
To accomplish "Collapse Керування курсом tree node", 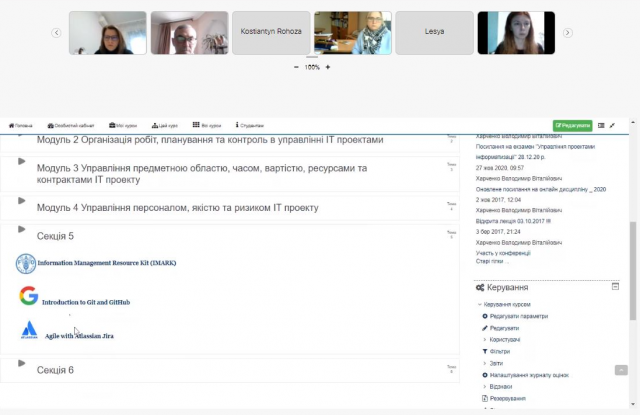I will point(480,304).
